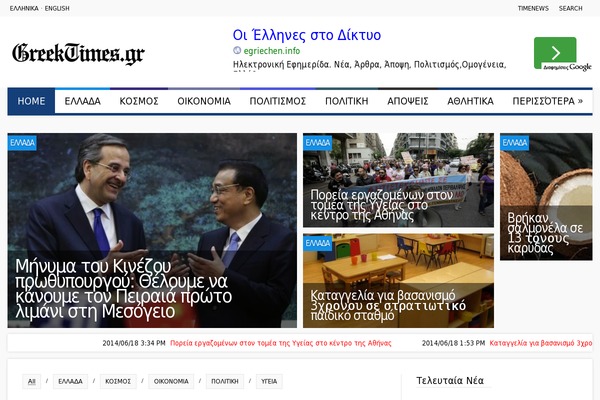The width and height of the screenshot is (600, 400).
Task: Go to the HOME menu item
Action: click(x=31, y=101)
